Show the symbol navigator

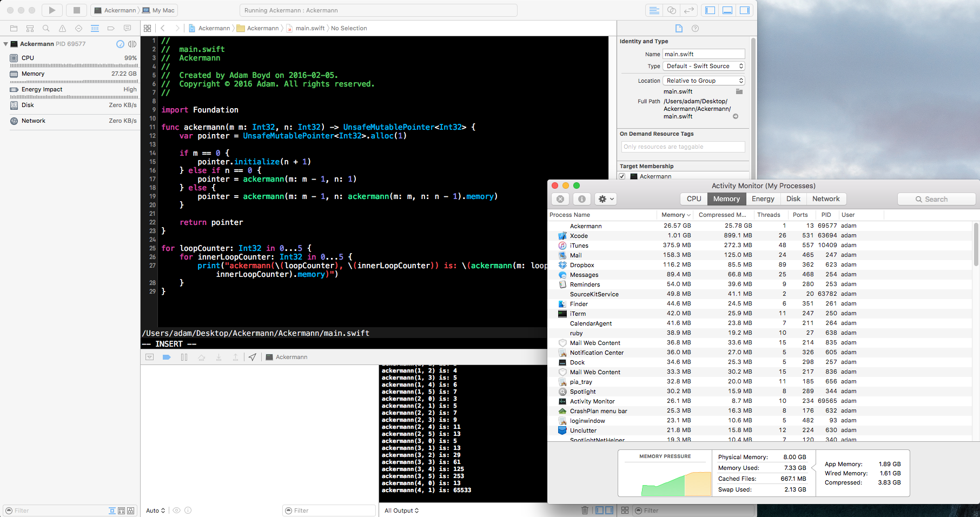[x=30, y=28]
